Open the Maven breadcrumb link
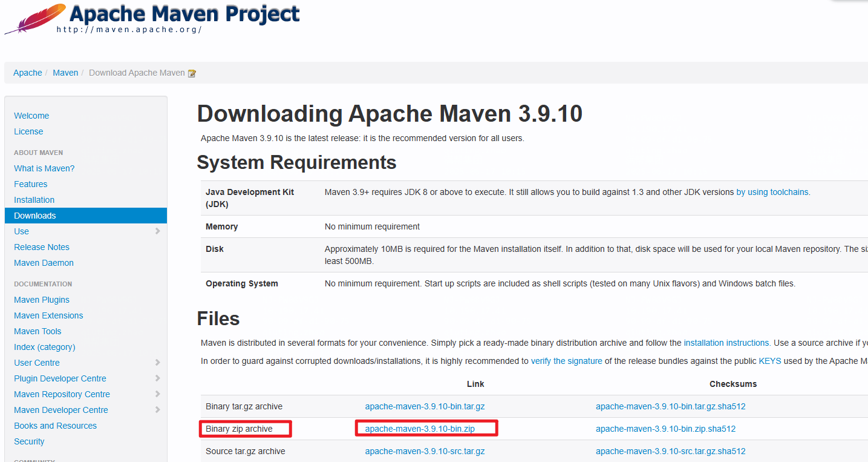This screenshot has width=868, height=462. pyautogui.click(x=65, y=73)
